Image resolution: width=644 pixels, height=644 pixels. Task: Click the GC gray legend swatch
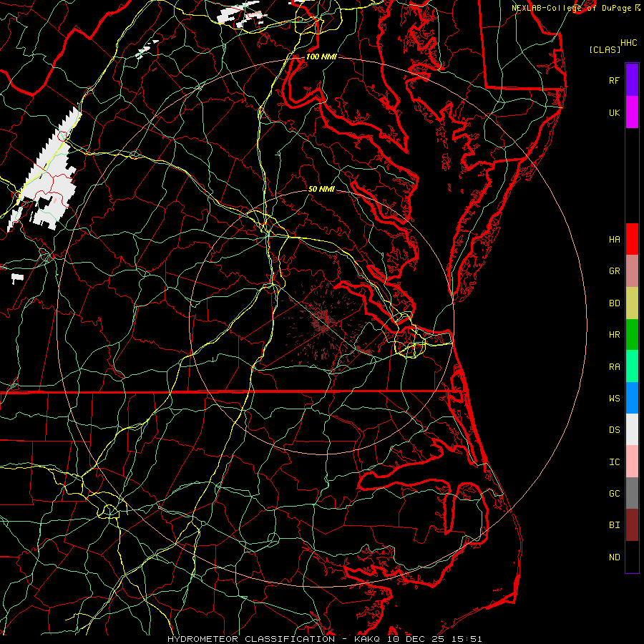[632, 493]
